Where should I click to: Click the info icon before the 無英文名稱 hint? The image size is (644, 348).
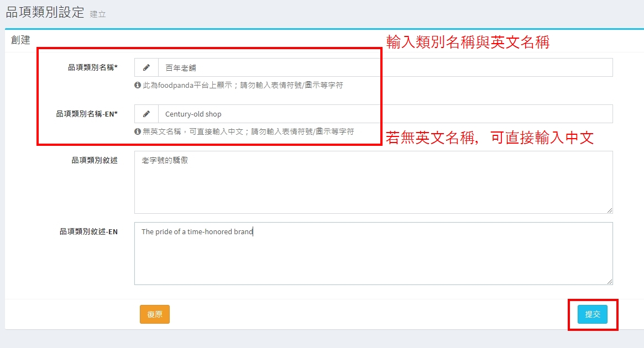pyautogui.click(x=138, y=132)
